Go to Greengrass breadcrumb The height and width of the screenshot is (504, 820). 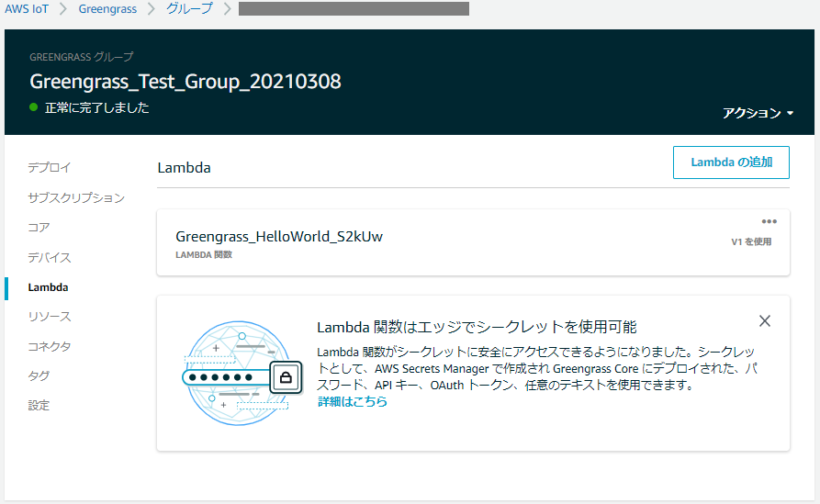pyautogui.click(x=107, y=9)
